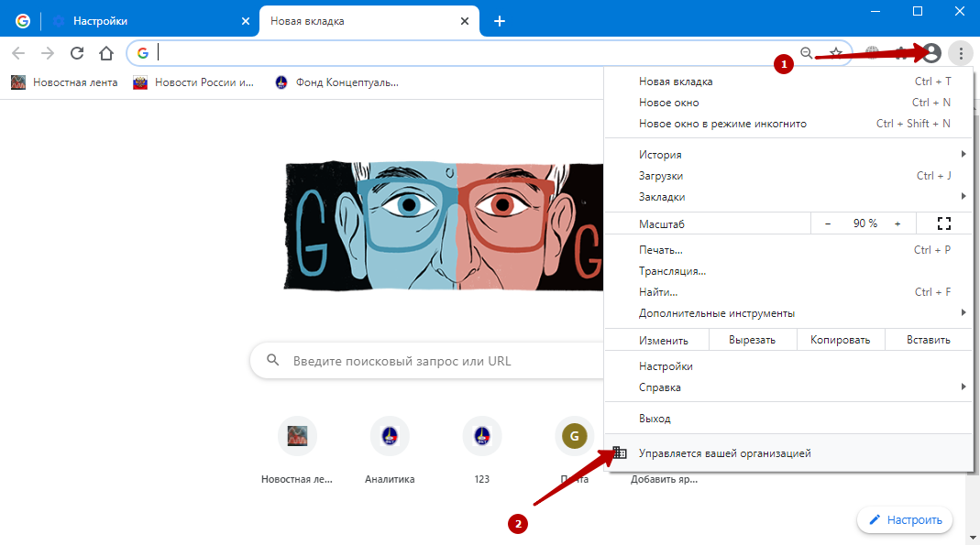Enter fullscreen mode using the zoom row icon
The image size is (980, 545).
coord(944,223)
